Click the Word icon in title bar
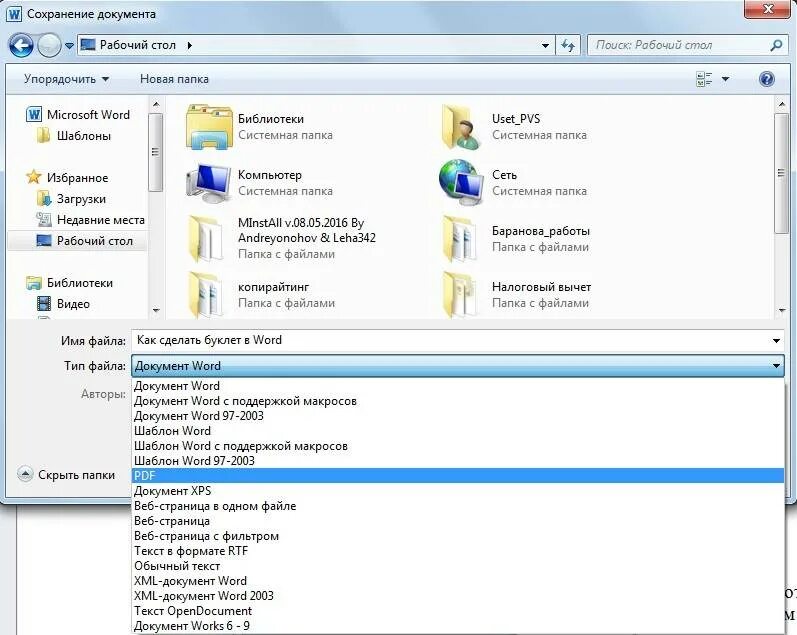The width and height of the screenshot is (797, 635). 14,14
